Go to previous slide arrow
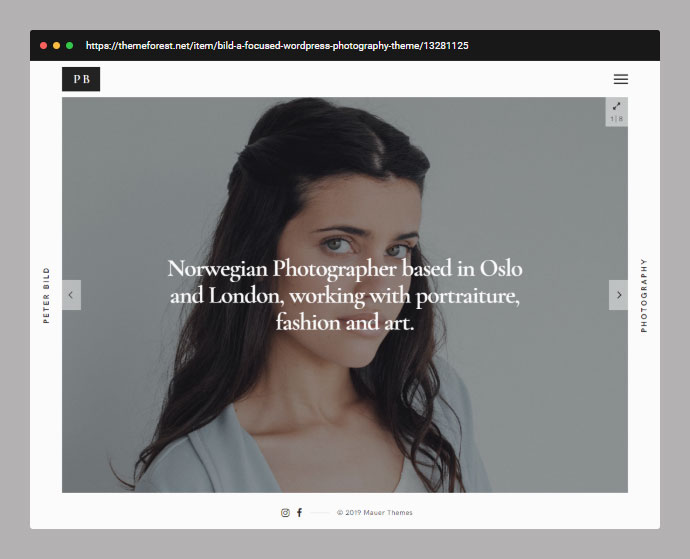 click(x=71, y=295)
